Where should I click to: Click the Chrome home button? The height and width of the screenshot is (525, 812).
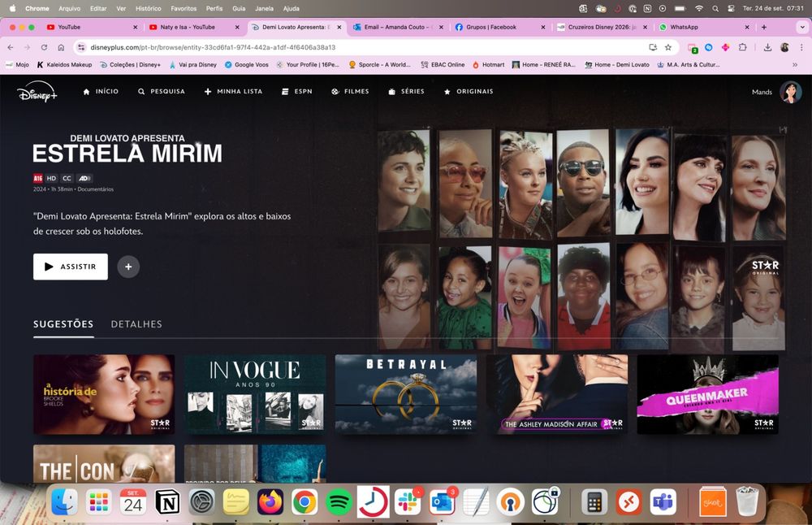pos(61,47)
